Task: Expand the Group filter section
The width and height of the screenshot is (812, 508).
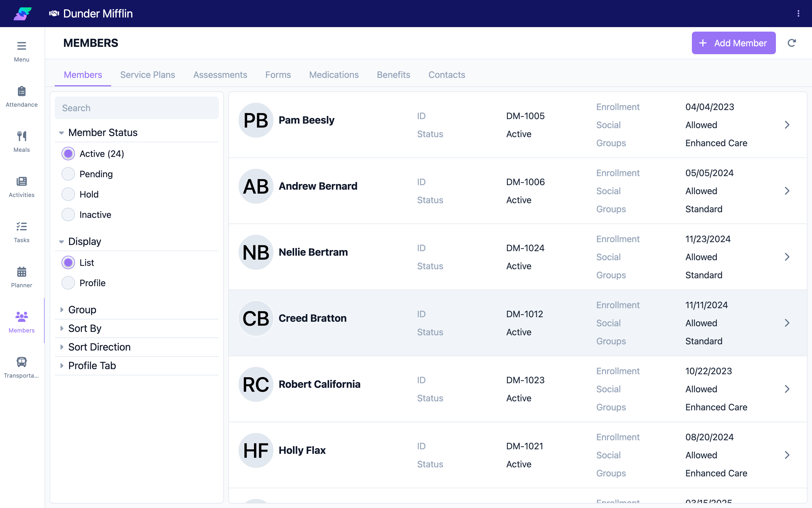Action: point(136,310)
